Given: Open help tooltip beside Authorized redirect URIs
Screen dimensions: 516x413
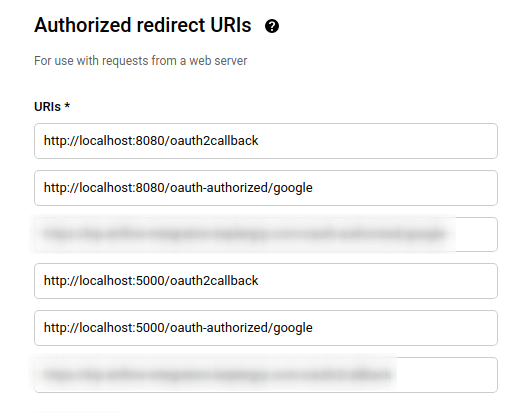Looking at the screenshot, I should click(272, 26).
